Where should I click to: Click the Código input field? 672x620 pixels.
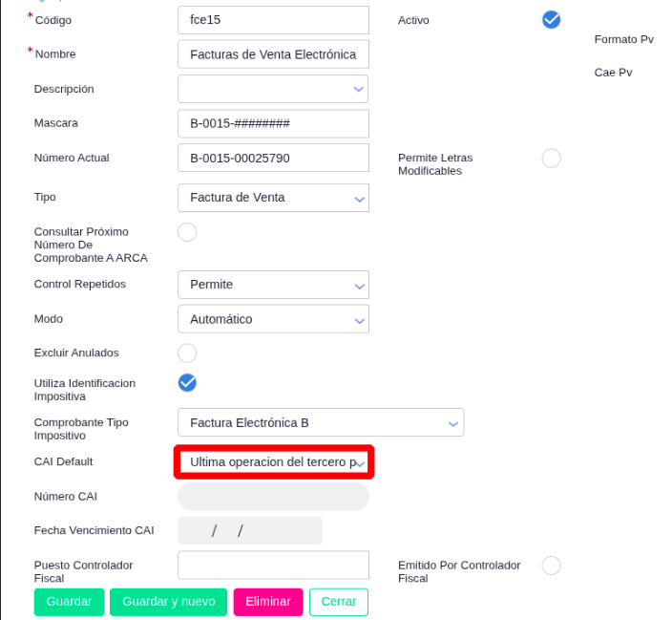click(273, 20)
